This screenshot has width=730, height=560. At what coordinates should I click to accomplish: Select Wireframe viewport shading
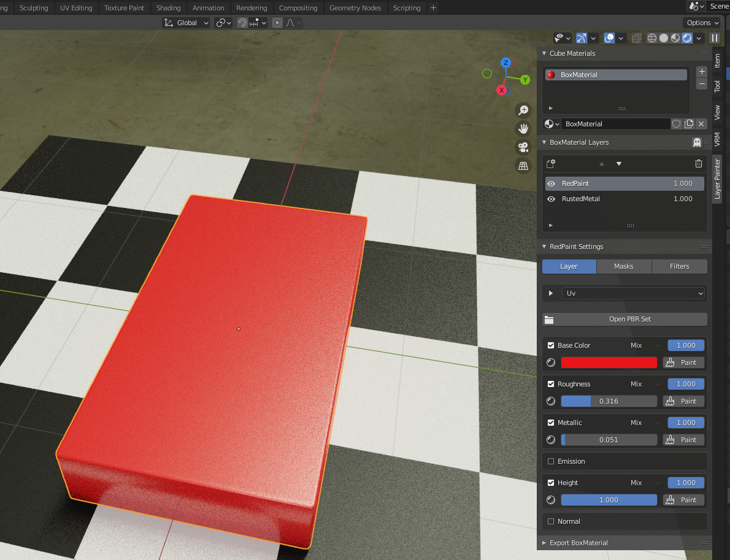[651, 37]
